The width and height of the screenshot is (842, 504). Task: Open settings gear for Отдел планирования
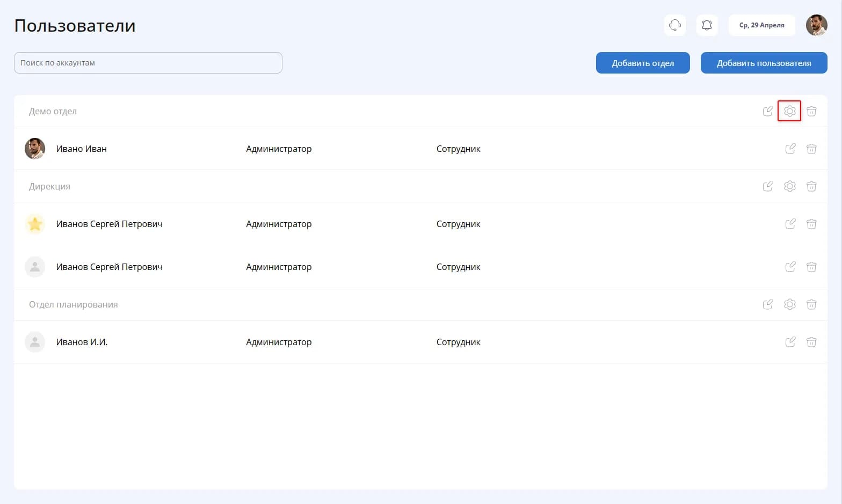tap(789, 304)
